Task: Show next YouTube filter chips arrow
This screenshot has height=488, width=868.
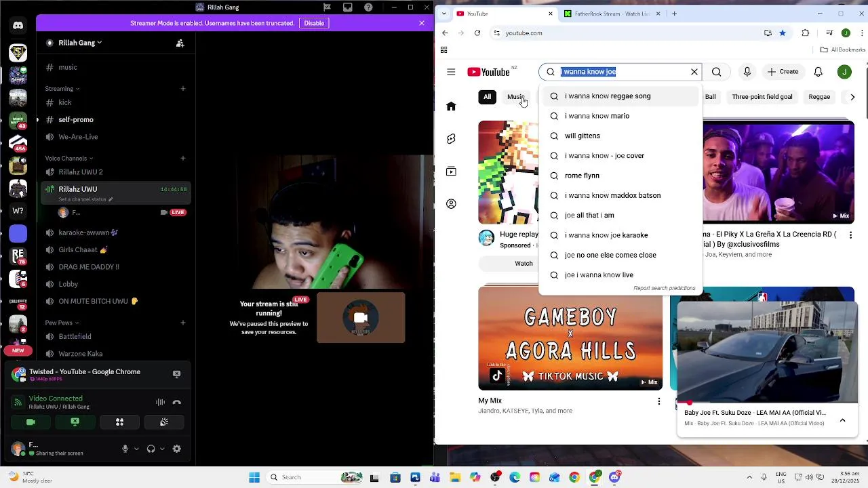Action: (852, 97)
